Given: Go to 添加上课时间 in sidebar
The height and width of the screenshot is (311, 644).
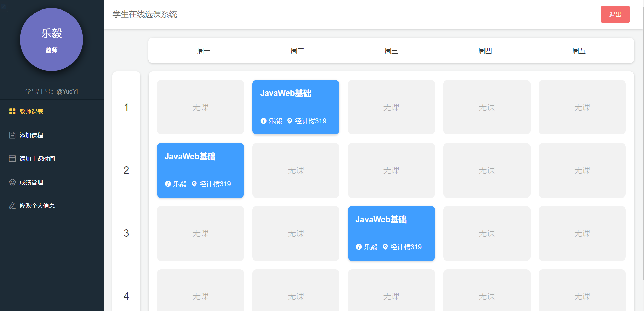Looking at the screenshot, I should coord(52,159).
